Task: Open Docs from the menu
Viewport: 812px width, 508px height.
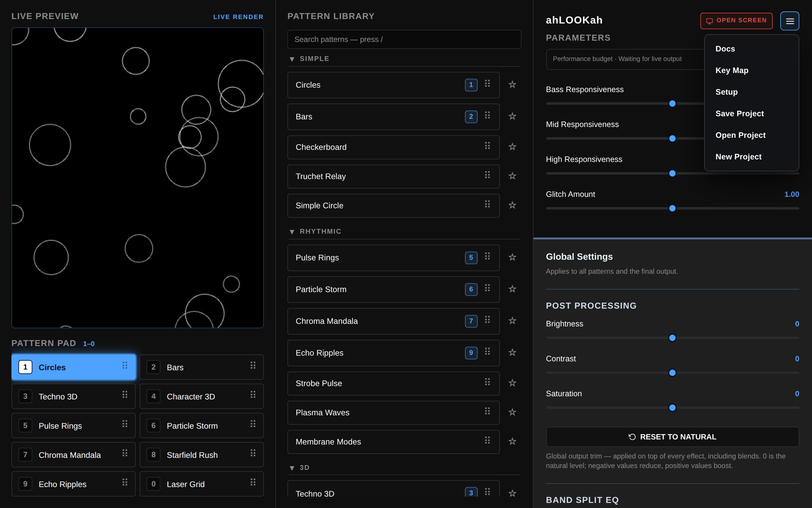Action: click(725, 49)
